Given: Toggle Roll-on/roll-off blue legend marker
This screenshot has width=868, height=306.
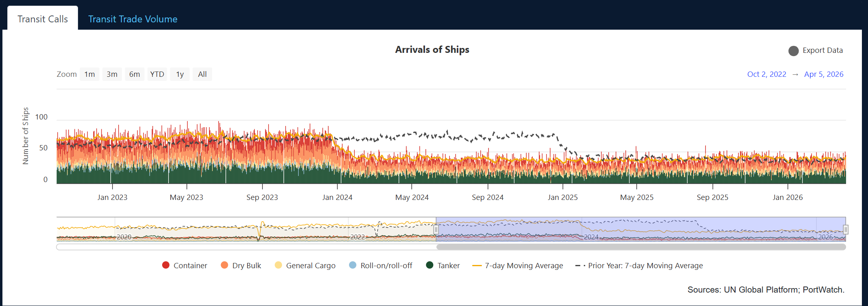Looking at the screenshot, I should 353,265.
